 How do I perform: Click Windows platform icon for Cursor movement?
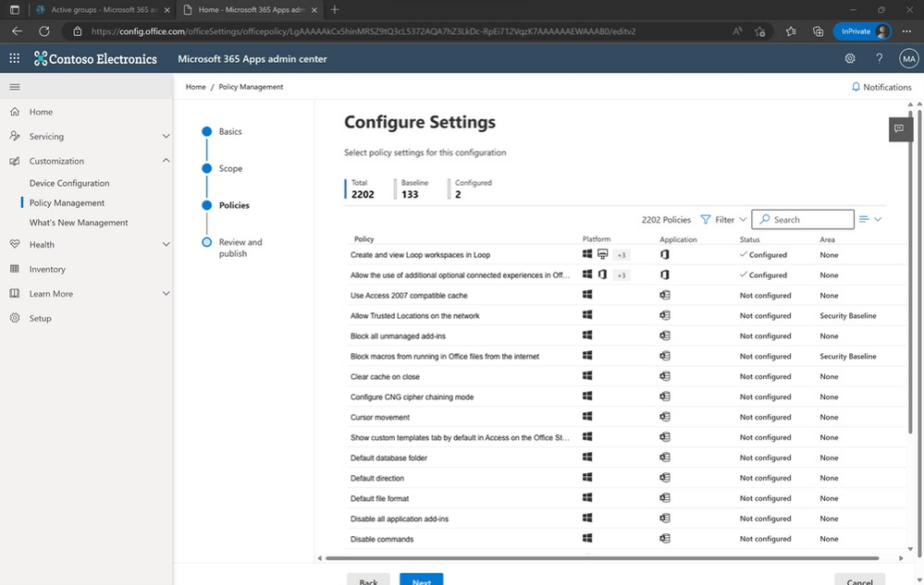coord(587,416)
